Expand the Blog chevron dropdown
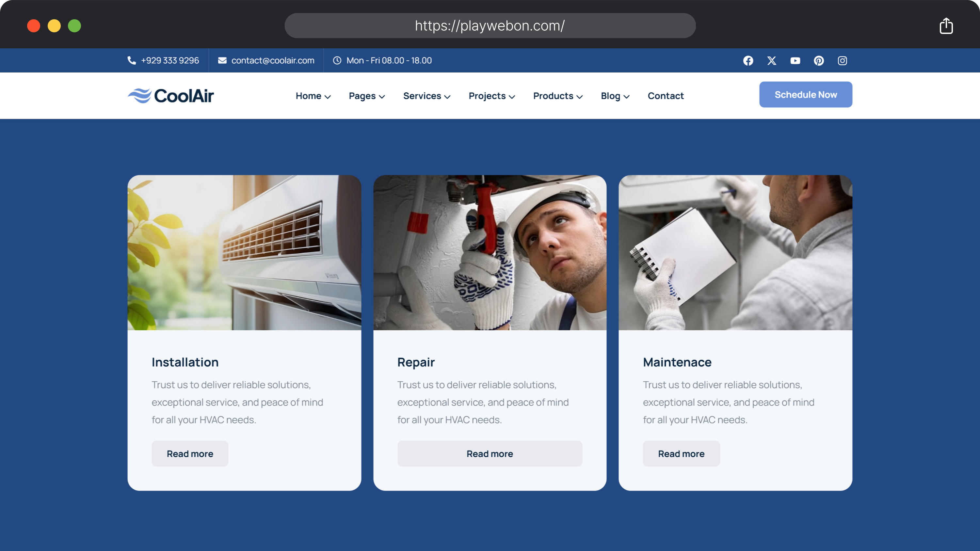 [627, 97]
